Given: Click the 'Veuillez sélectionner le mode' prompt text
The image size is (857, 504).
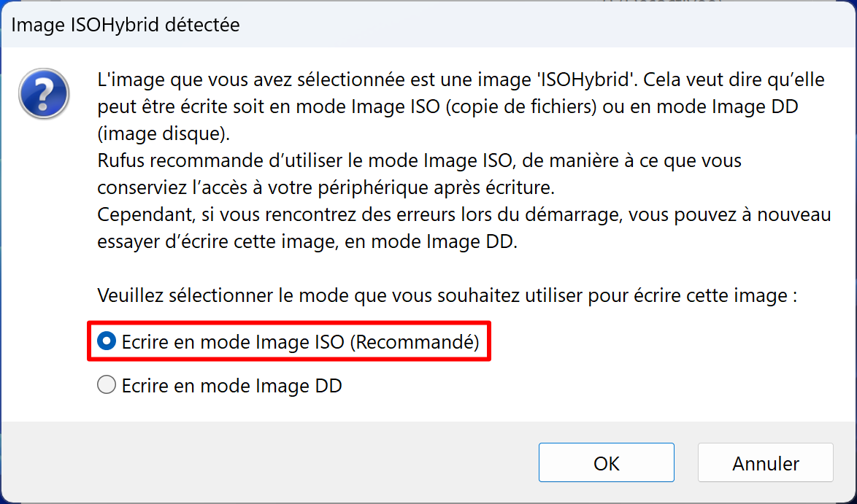Looking at the screenshot, I should point(447,295).
